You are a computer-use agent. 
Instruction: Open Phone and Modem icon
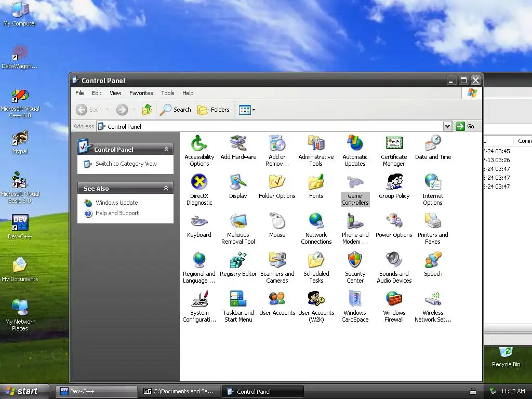click(x=355, y=229)
